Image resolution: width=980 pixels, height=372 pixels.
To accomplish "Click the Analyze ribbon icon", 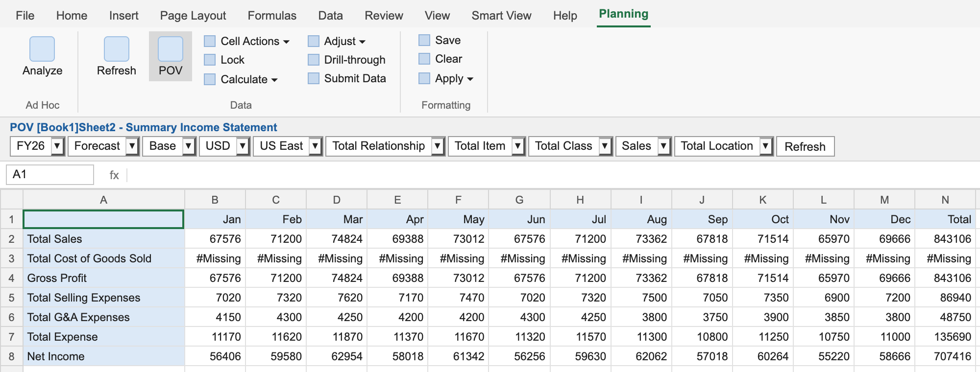I will coord(42,49).
